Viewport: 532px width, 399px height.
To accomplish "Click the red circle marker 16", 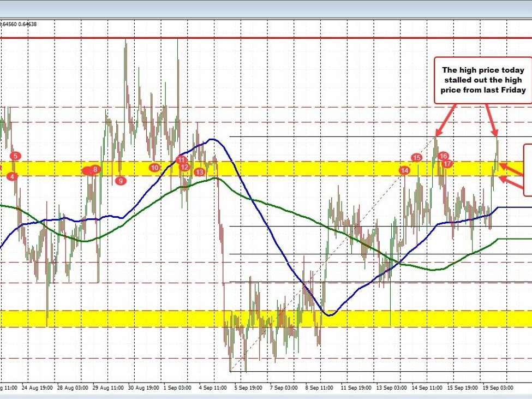I will (443, 156).
